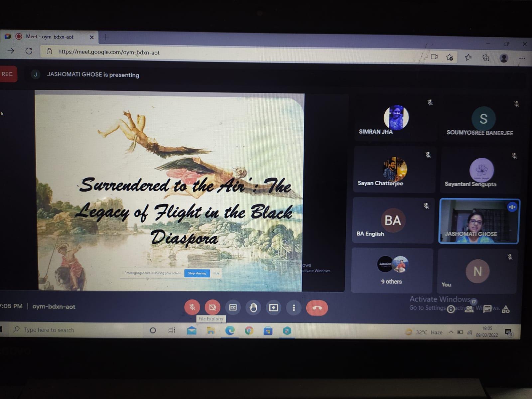Unmute your microphone

[x=192, y=307]
